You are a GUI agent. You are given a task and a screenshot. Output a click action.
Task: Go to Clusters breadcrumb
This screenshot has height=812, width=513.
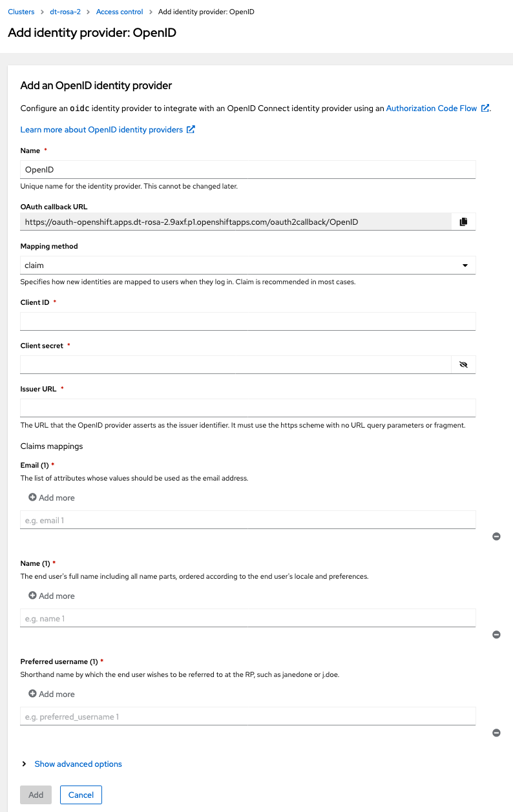[21, 12]
